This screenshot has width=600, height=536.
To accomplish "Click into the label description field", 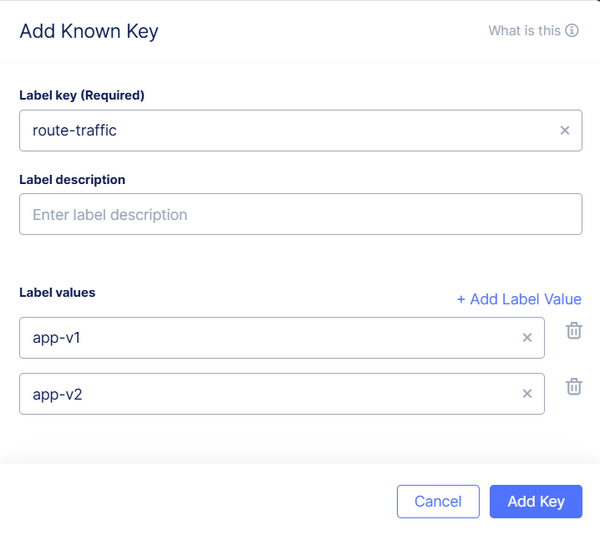I will point(300,214).
